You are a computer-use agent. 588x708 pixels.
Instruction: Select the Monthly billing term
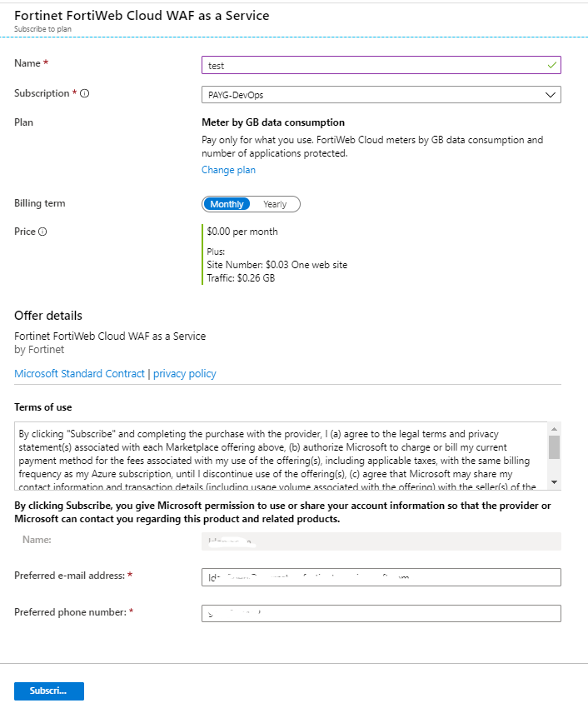(x=226, y=203)
